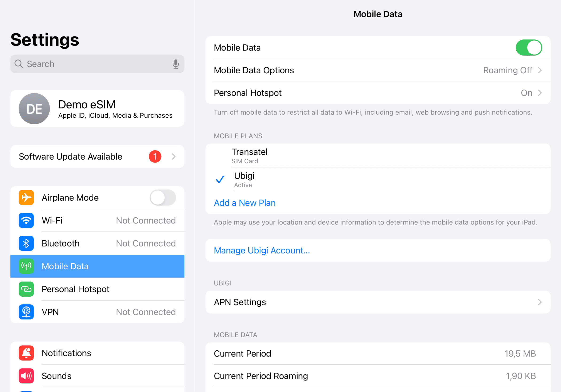This screenshot has width=561, height=392.
Task: Open VPN settings in sidebar
Action: point(97,312)
